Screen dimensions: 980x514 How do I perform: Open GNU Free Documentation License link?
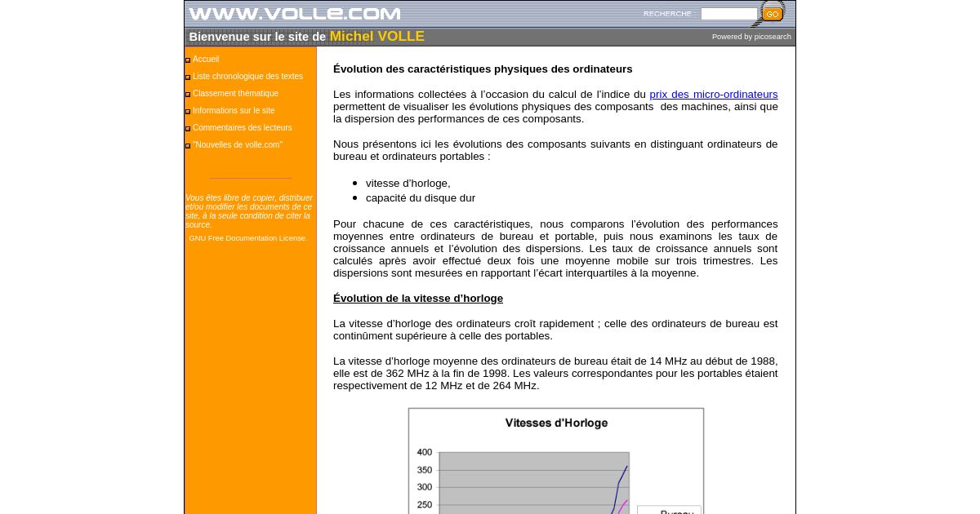(x=248, y=238)
